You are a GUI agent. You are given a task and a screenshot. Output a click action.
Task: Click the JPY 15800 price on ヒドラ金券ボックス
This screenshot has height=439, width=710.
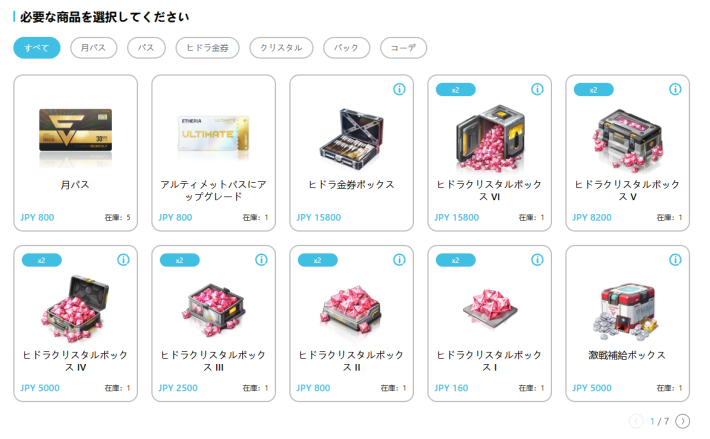point(318,218)
